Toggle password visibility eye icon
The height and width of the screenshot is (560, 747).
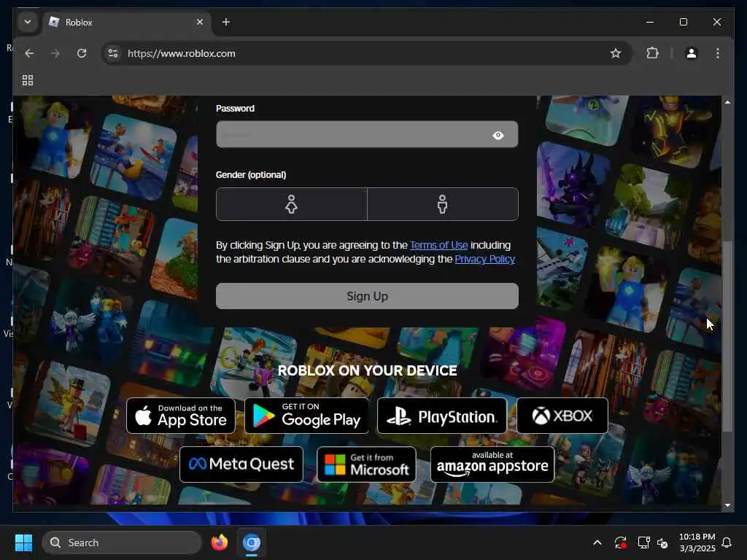[x=498, y=135]
